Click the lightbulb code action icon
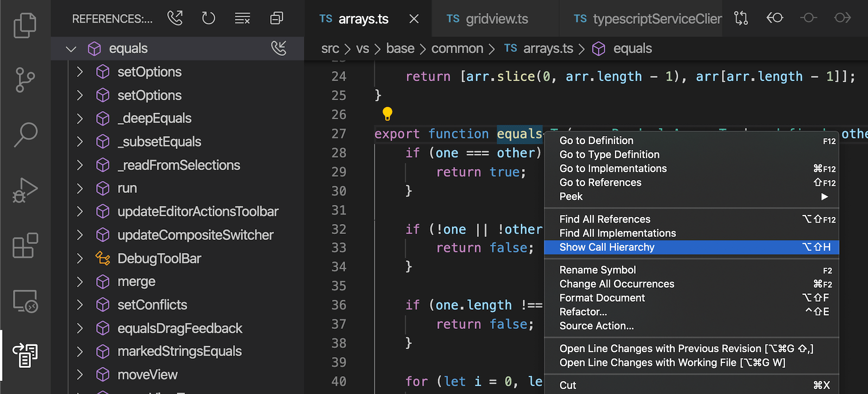The image size is (868, 394). point(387,114)
